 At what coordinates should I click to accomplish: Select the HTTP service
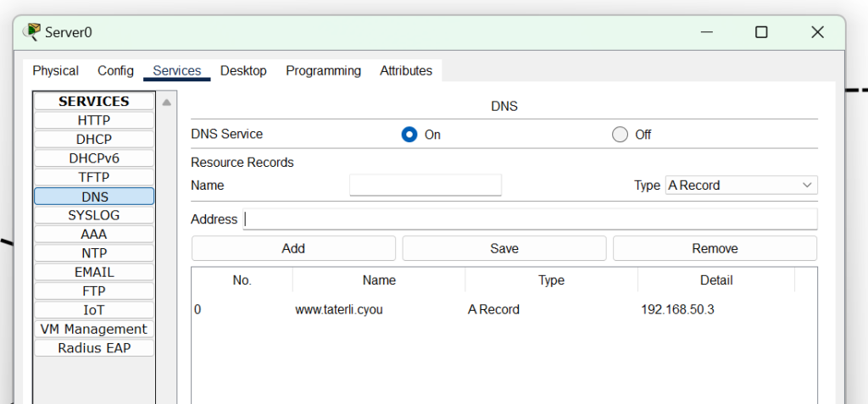point(94,120)
